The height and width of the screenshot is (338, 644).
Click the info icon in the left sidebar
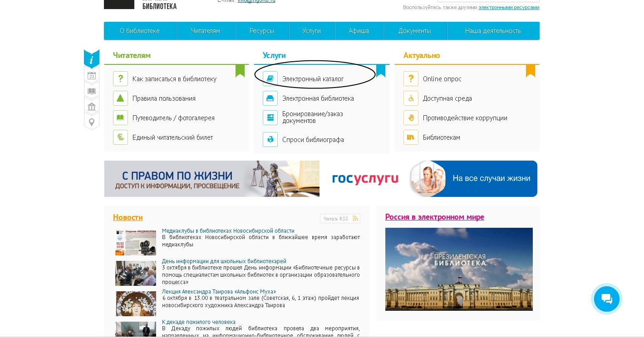92,59
